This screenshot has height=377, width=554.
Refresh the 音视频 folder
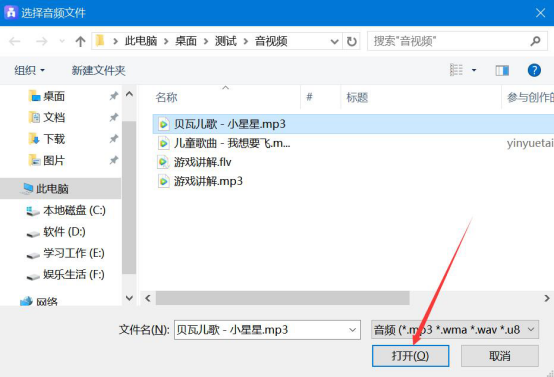pos(352,42)
